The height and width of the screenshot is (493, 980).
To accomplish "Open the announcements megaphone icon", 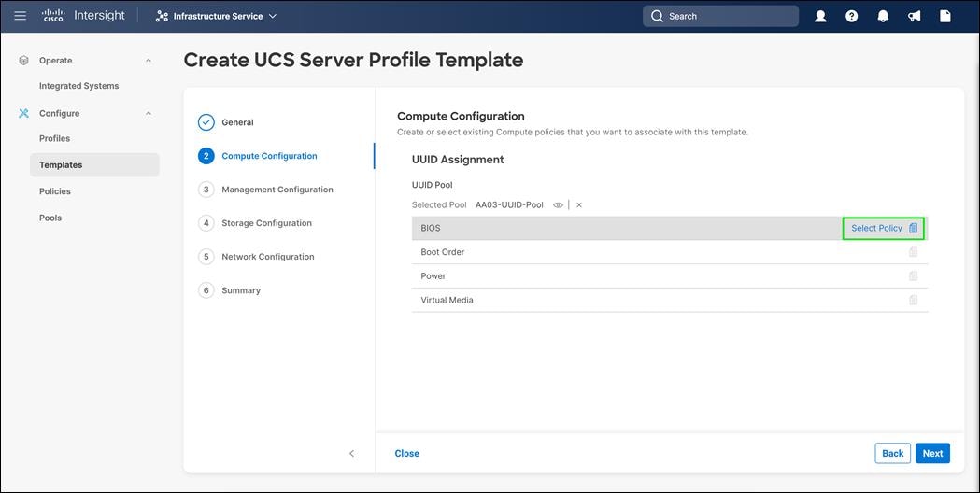I will (914, 16).
